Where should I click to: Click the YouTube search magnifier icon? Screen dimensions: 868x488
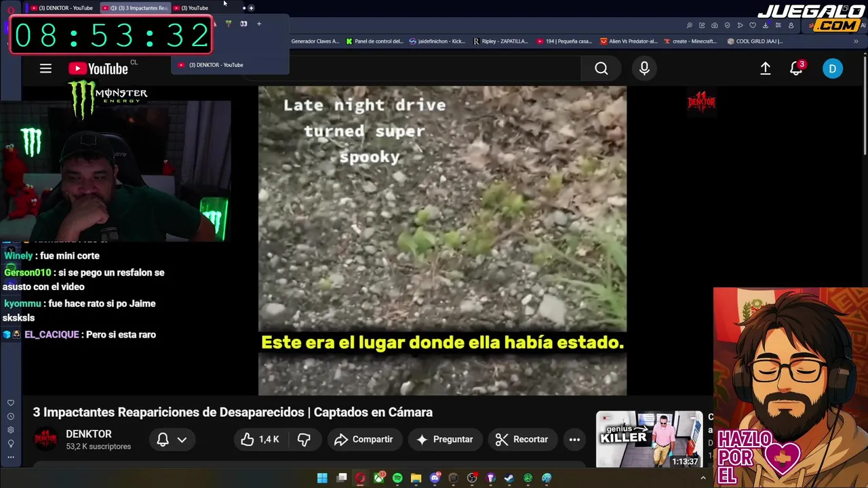click(x=601, y=68)
